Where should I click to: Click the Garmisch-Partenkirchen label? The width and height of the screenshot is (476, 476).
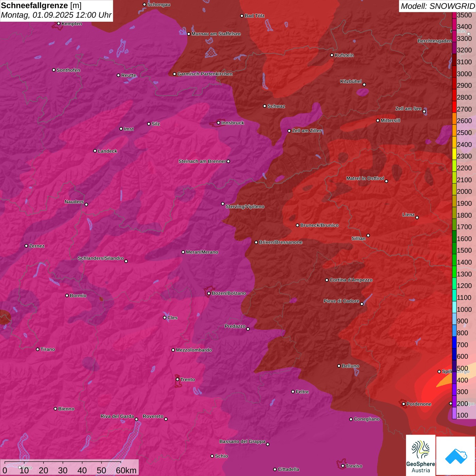coord(205,74)
